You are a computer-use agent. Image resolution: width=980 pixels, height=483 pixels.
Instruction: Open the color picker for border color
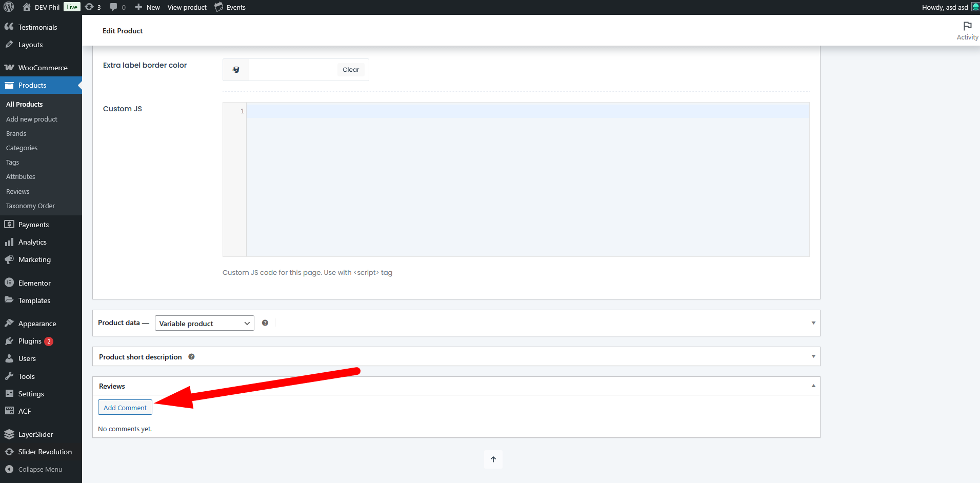pos(236,70)
